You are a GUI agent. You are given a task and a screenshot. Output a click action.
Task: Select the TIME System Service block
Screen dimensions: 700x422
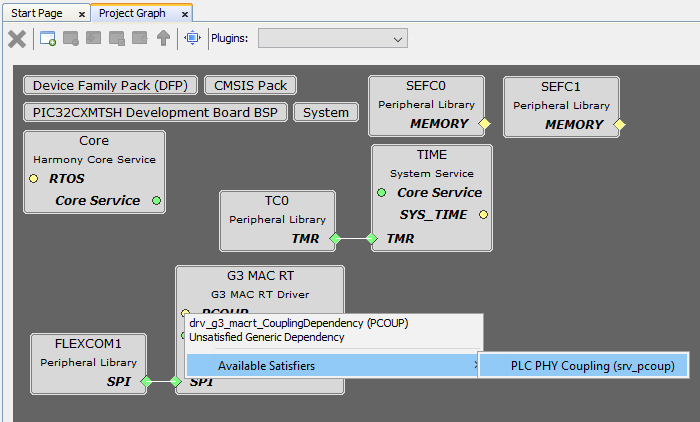432,198
